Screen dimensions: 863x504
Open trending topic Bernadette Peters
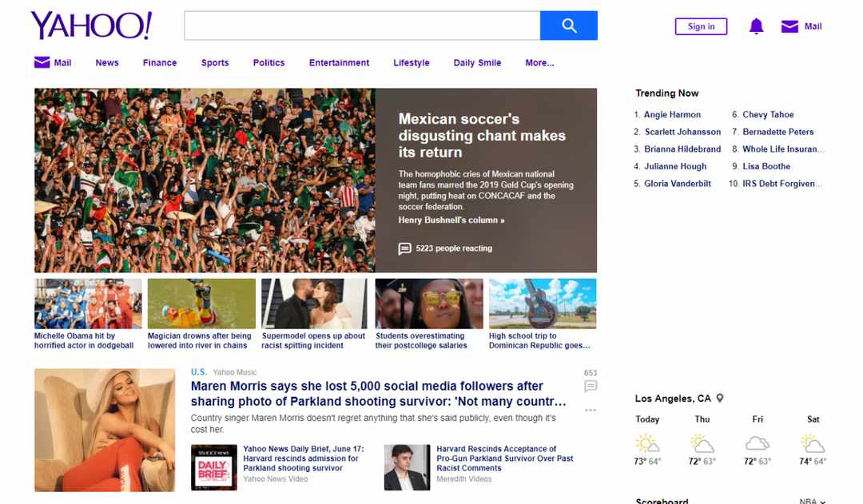pos(778,132)
